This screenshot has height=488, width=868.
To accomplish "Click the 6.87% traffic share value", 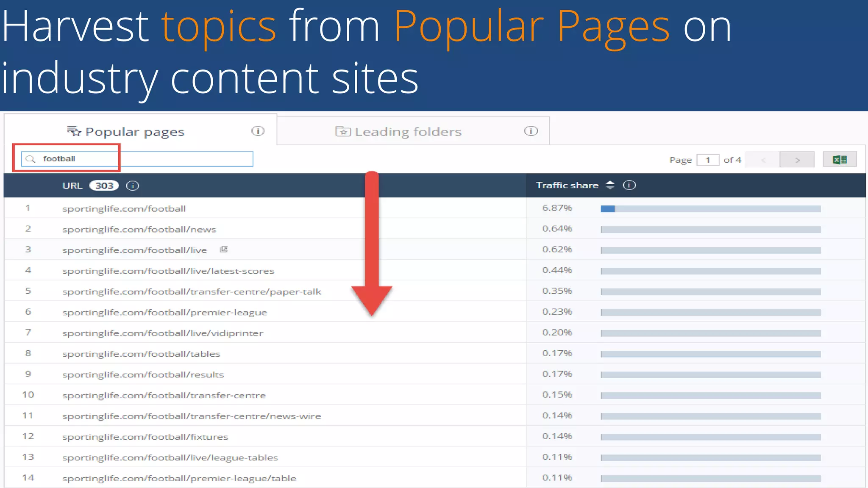I will [557, 208].
